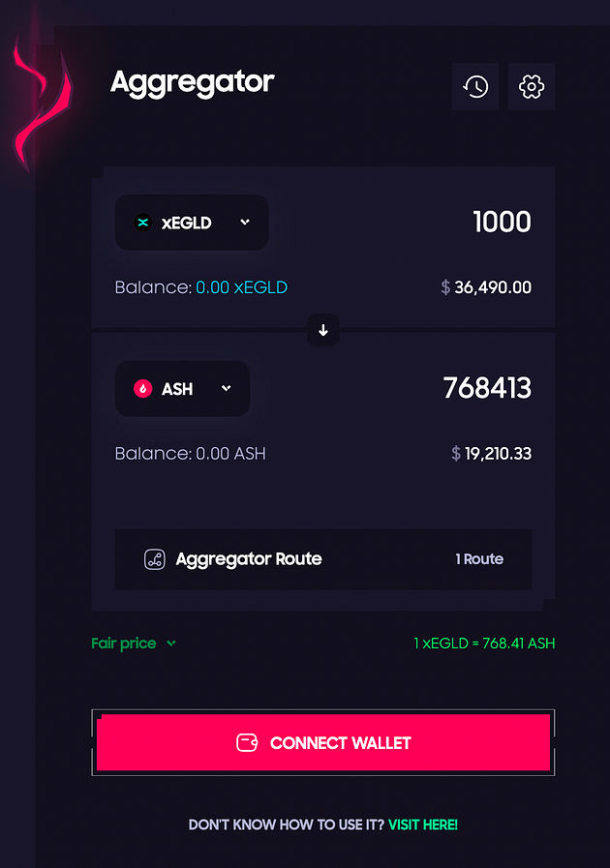610x868 pixels.
Task: Click the Aggregator page heading
Action: (193, 82)
